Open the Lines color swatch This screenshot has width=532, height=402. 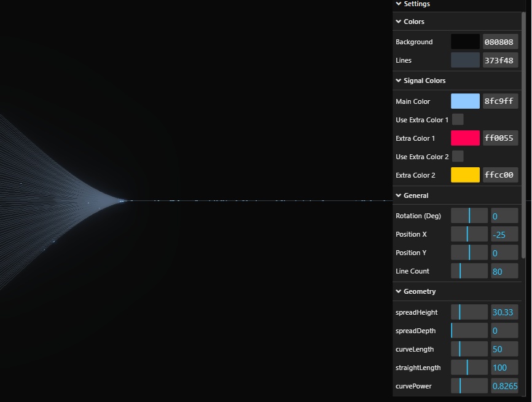pyautogui.click(x=465, y=60)
